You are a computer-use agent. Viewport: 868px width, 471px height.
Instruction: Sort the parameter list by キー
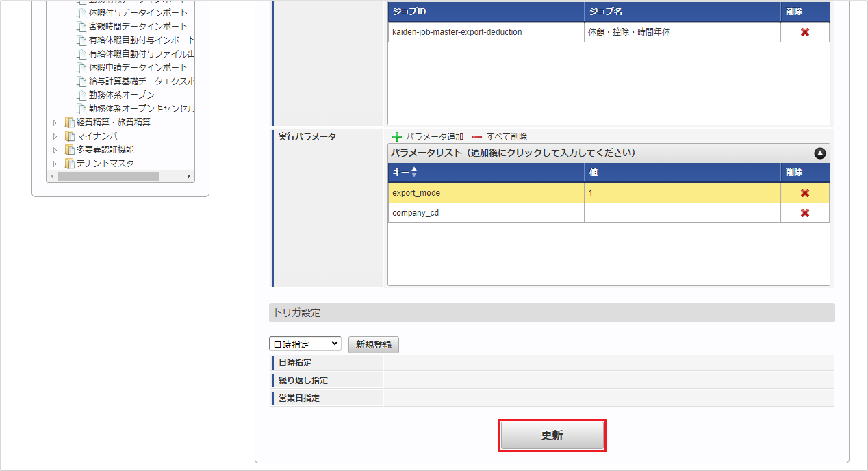[413, 173]
